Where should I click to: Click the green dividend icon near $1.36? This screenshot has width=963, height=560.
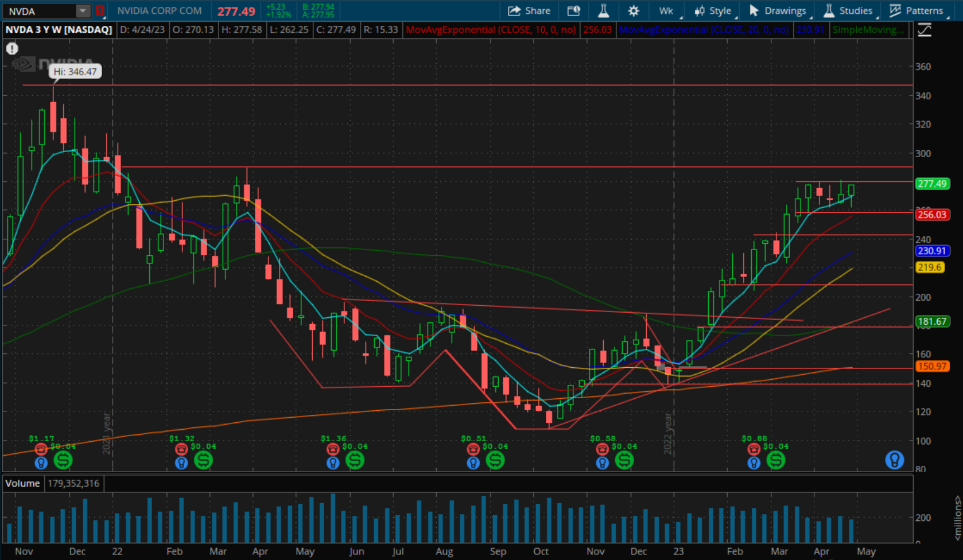point(355,460)
